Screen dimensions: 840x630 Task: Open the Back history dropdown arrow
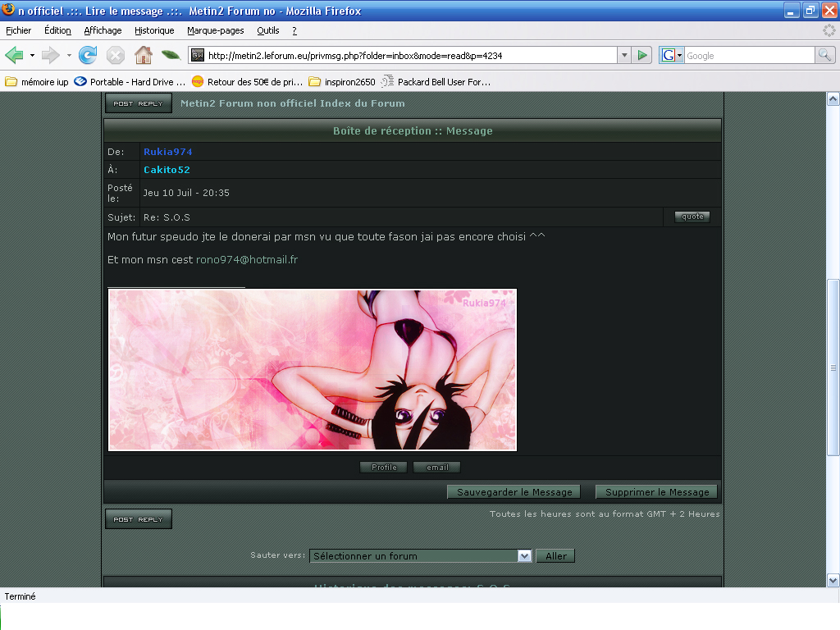(x=32, y=55)
